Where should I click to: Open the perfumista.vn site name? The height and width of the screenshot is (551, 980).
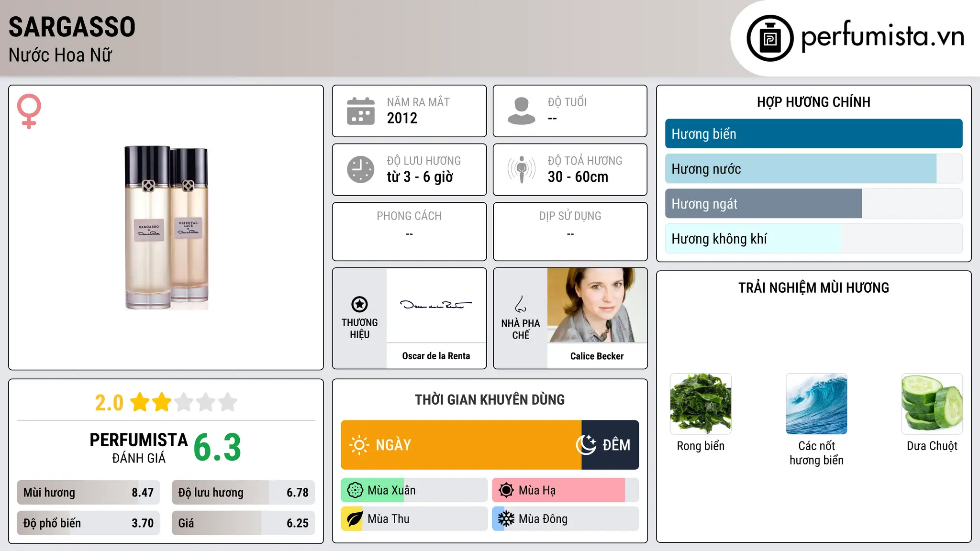[883, 36]
